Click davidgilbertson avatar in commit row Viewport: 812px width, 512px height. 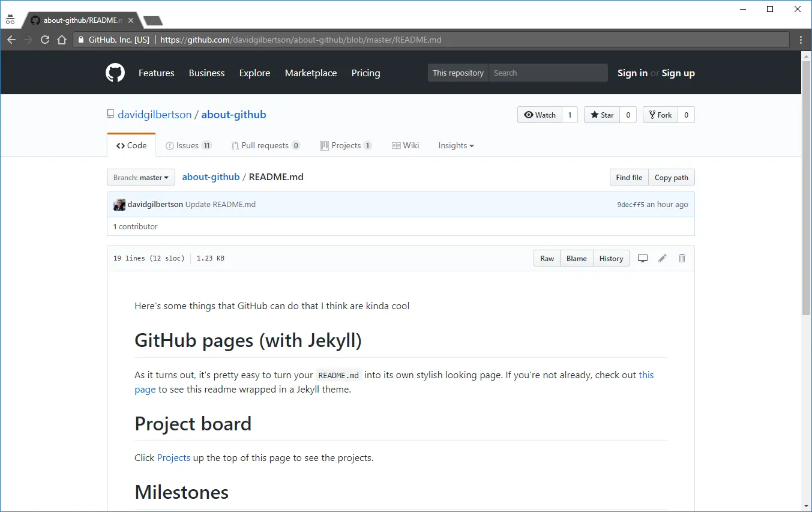coord(119,205)
